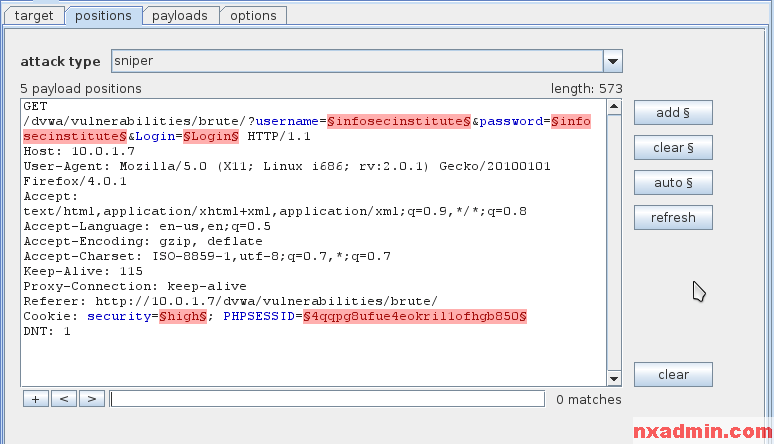Click the §Login§ payload marker
This screenshot has height=444, width=774.
[x=211, y=136]
